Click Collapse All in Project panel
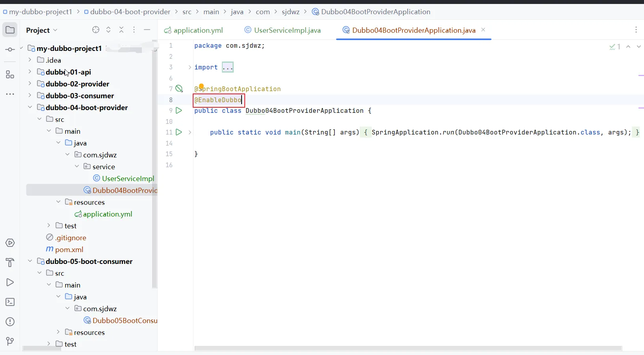 point(121,30)
